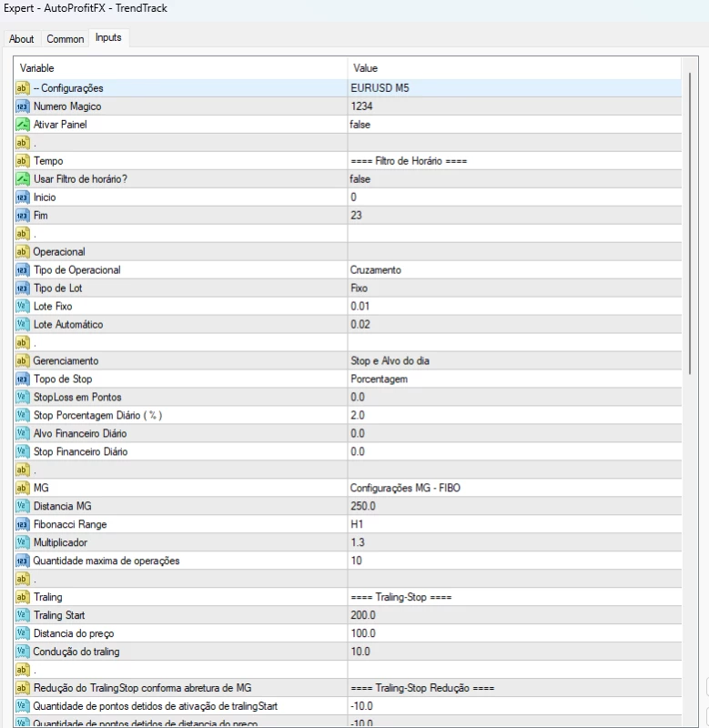Switch to the About tab
This screenshot has width=709, height=728.
[22, 39]
